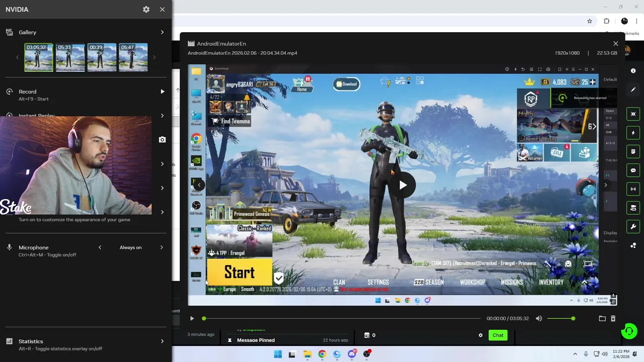Open Discord from taskbar
The image size is (644, 362).
coord(352,354)
